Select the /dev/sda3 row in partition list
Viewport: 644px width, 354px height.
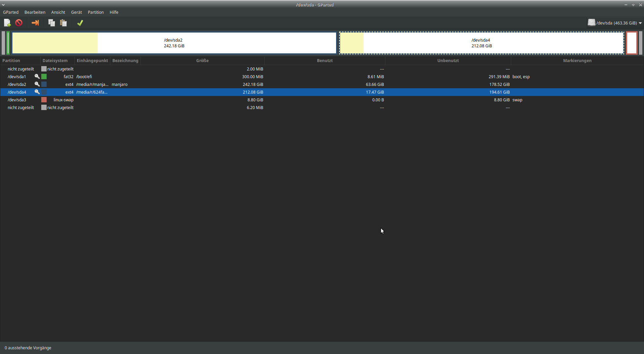coord(17,100)
